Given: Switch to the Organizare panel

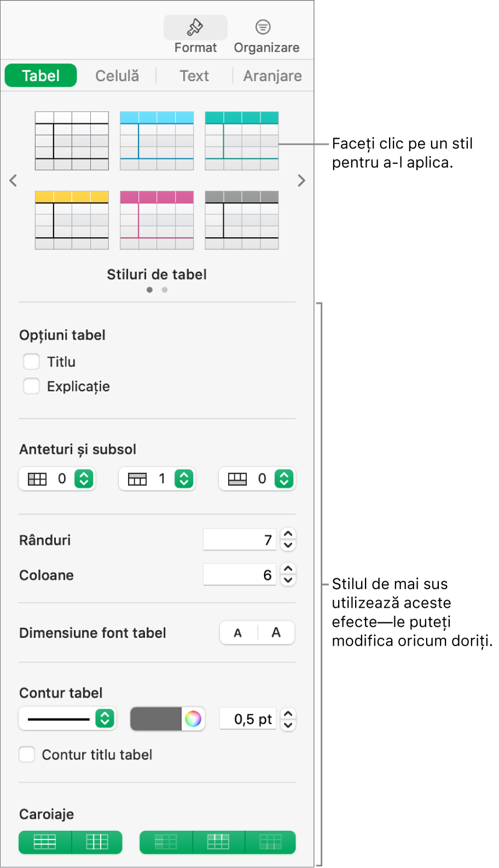Looking at the screenshot, I should click(266, 33).
